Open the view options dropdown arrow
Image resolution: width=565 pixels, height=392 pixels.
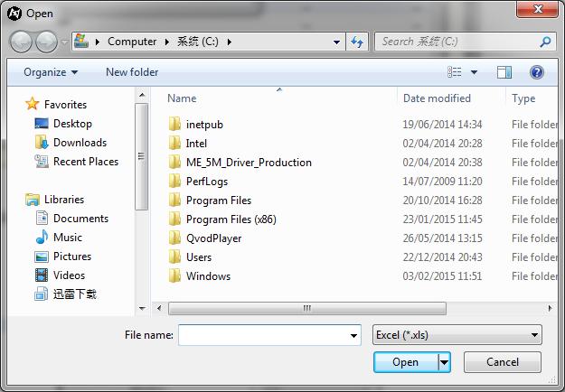[x=475, y=72]
